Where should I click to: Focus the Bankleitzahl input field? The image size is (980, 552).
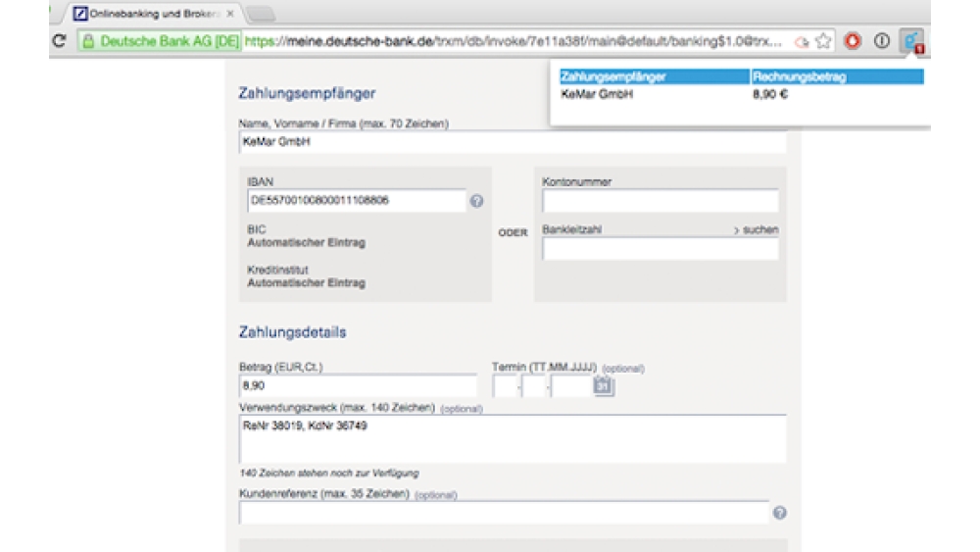pos(661,248)
